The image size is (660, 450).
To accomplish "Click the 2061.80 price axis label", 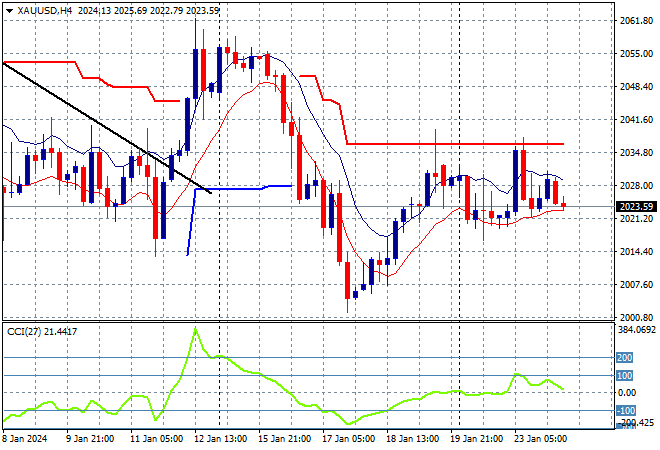I will point(632,20).
